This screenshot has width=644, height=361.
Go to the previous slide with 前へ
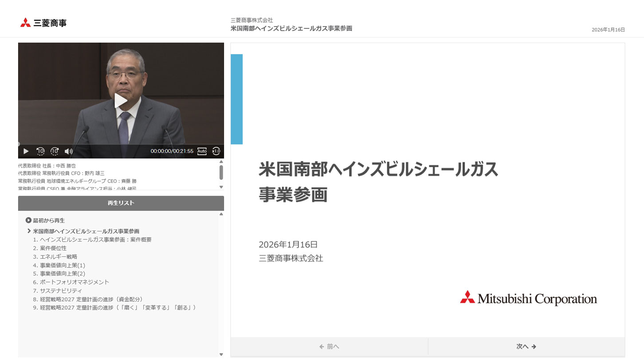329,346
